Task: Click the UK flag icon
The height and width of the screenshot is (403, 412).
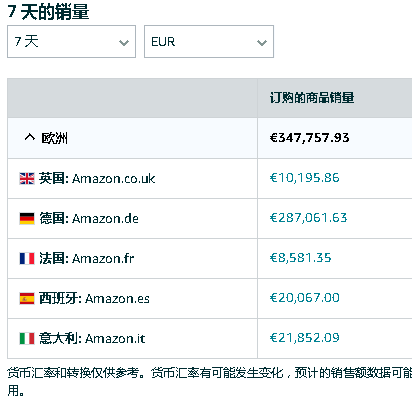Action: click(x=27, y=178)
